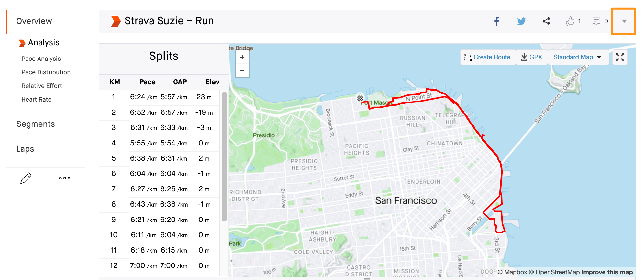Image resolution: width=644 pixels, height=280 pixels.
Task: Share the run on Facebook
Action: [497, 21]
